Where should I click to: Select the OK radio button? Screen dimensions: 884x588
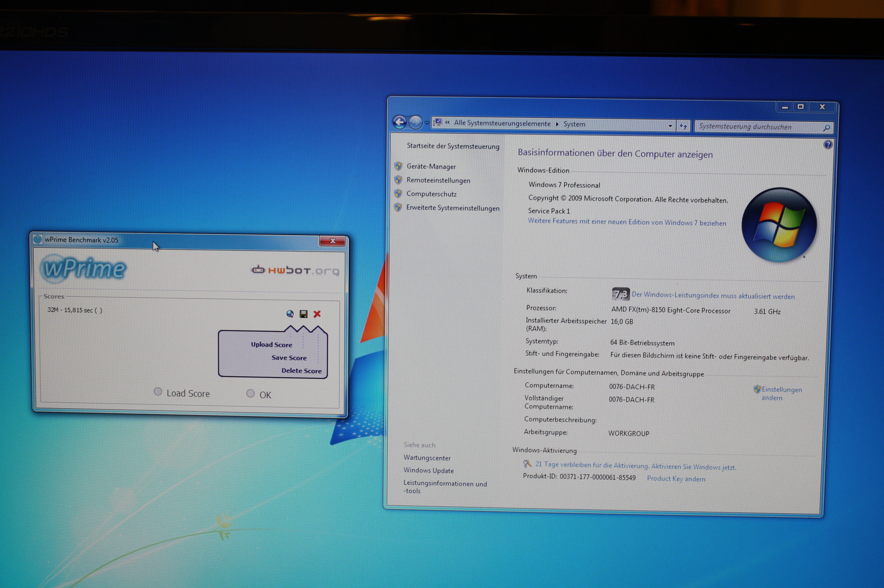coord(250,394)
